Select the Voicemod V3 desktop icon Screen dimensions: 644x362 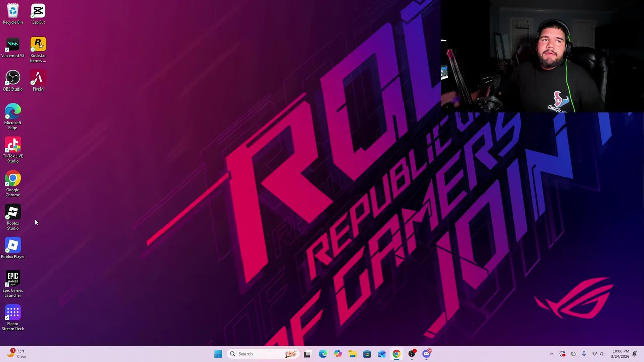[13, 48]
